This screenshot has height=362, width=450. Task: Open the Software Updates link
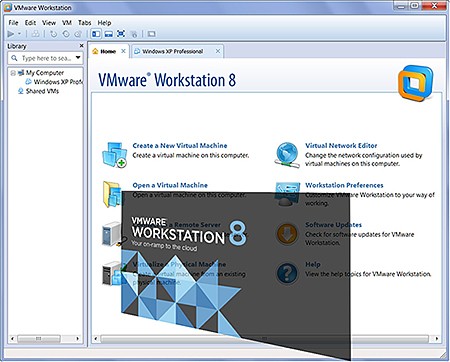point(333,225)
